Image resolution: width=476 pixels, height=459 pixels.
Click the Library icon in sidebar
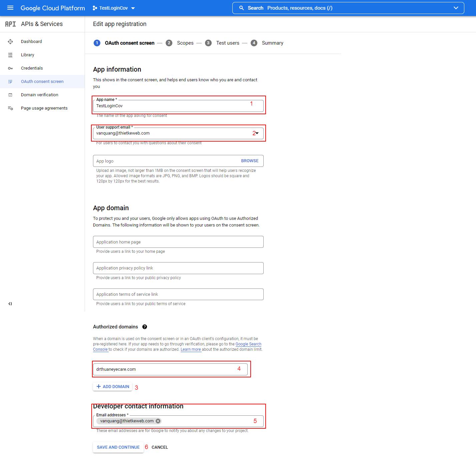[x=10, y=55]
